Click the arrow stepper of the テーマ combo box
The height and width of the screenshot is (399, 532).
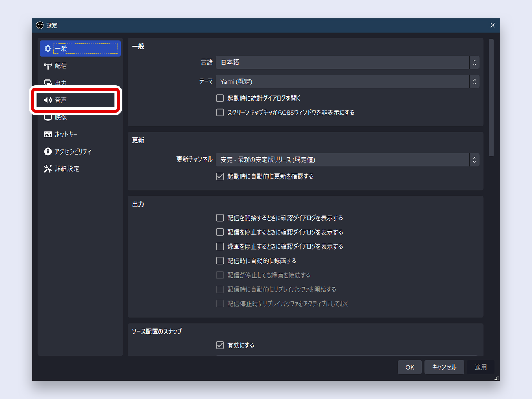(x=474, y=81)
